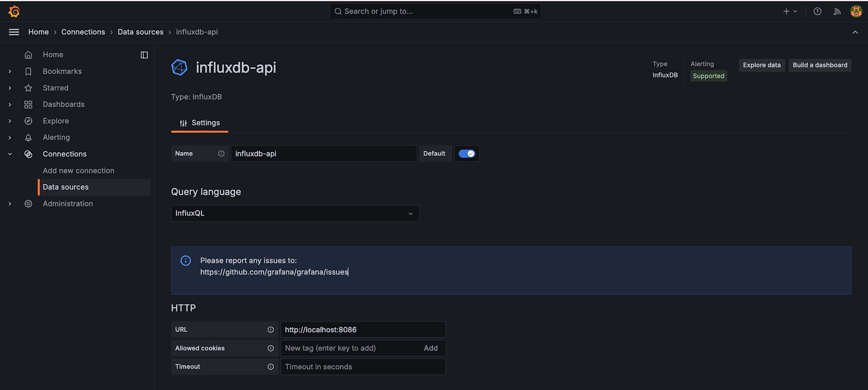The image size is (868, 390).
Task: Open the plus new-item dropdown
Action: (789, 11)
